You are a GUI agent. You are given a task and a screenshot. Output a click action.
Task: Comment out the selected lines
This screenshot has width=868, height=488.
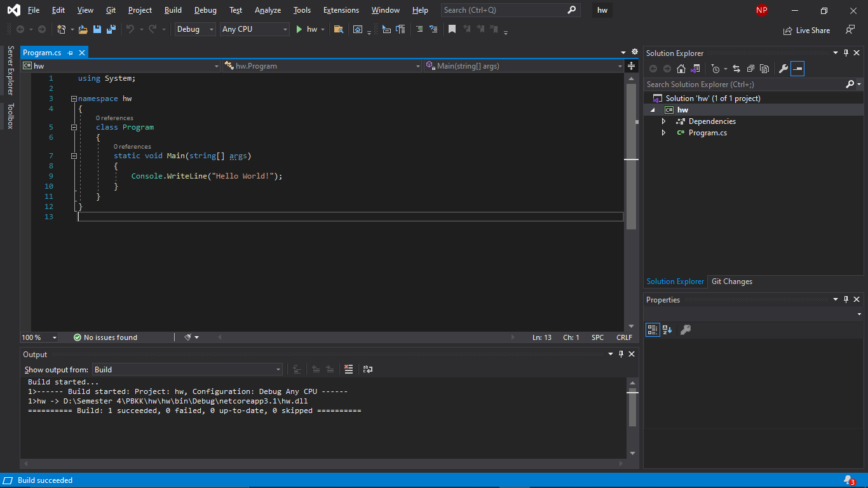coord(419,29)
